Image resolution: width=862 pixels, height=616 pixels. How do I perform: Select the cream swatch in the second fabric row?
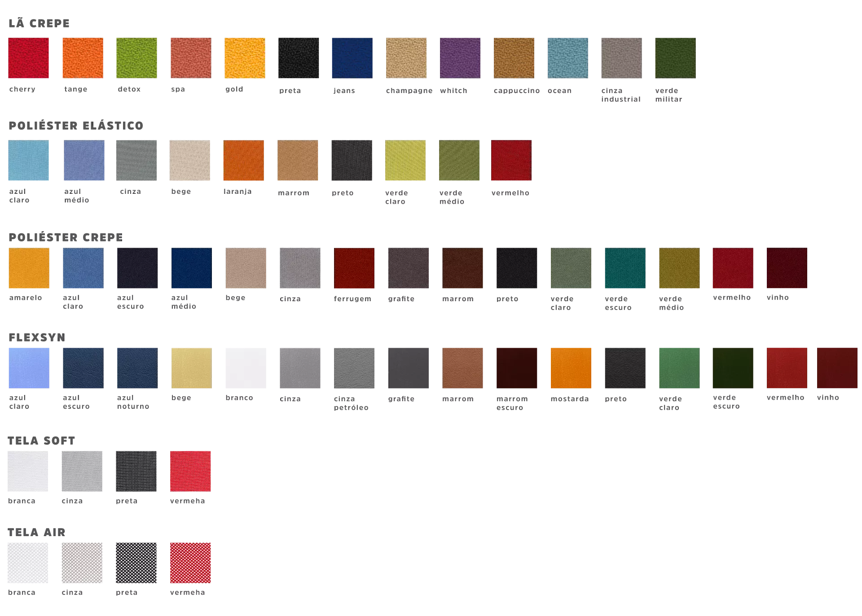pyautogui.click(x=190, y=162)
